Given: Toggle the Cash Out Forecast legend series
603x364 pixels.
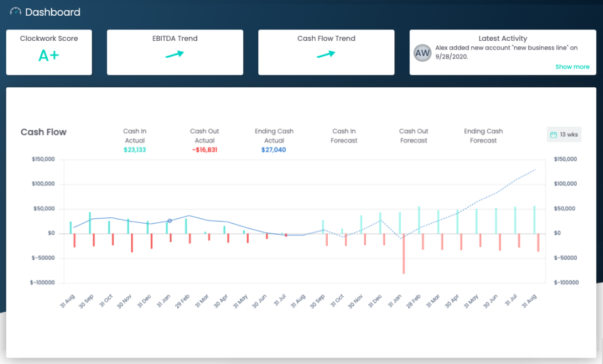Looking at the screenshot, I should coord(413,136).
